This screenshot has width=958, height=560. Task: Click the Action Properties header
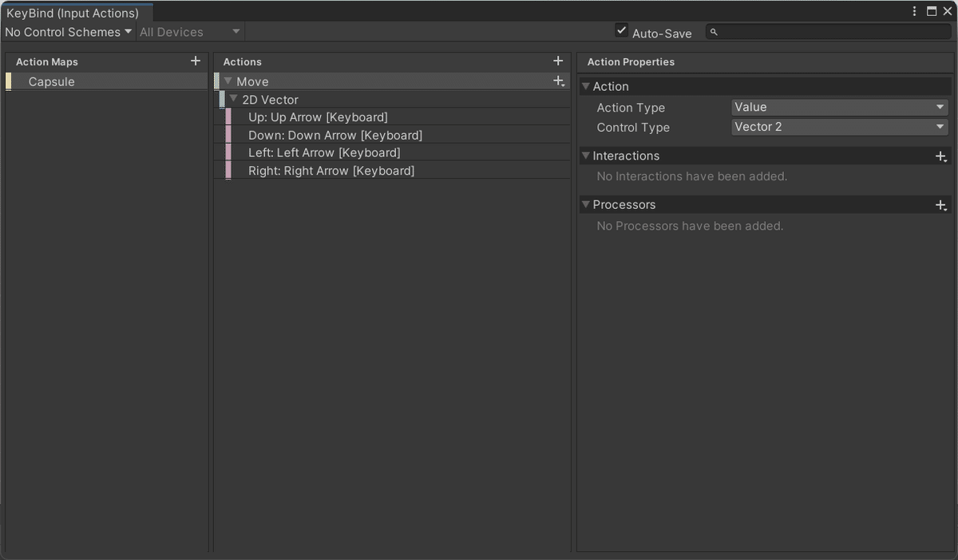[631, 61]
